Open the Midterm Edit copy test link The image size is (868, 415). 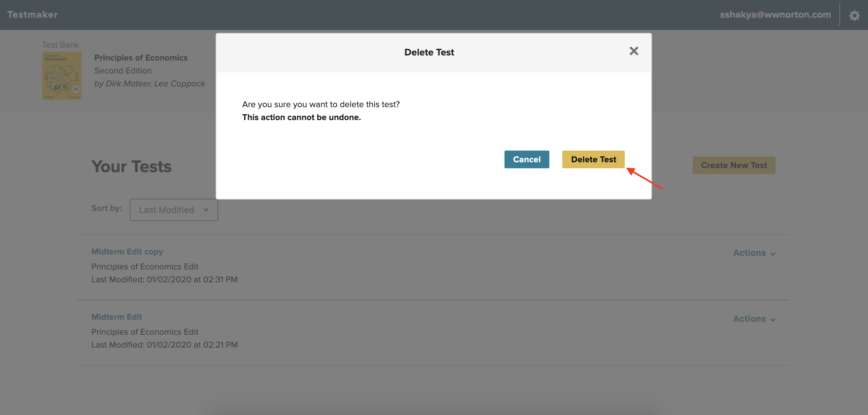(127, 252)
